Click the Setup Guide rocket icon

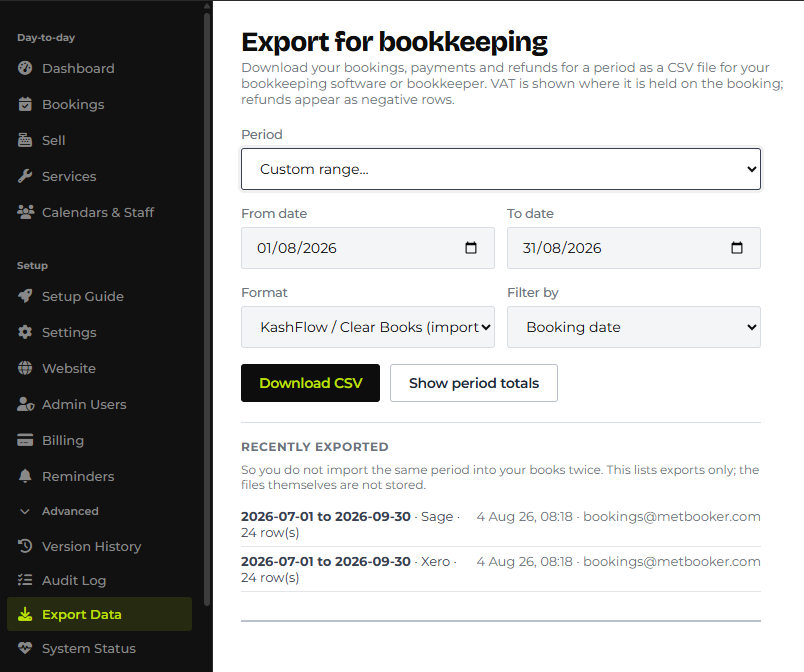(25, 296)
